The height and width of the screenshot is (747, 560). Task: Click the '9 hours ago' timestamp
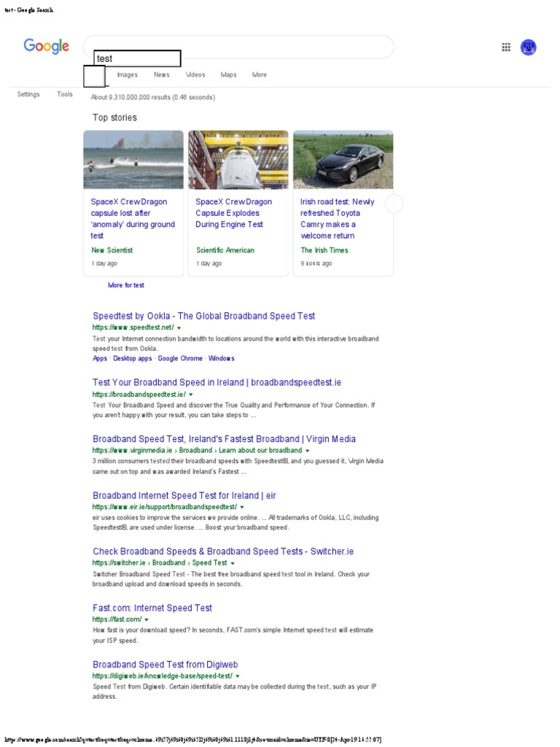pos(316,263)
